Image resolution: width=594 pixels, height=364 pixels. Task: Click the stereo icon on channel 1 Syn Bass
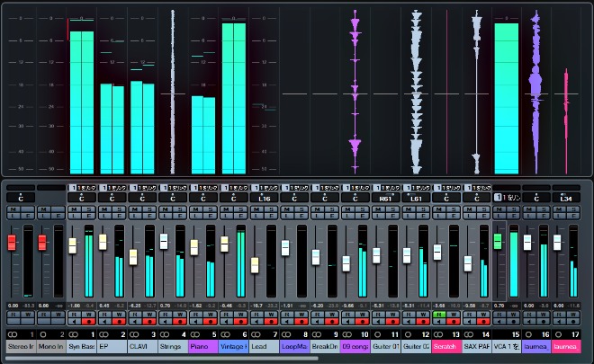[x=73, y=334]
